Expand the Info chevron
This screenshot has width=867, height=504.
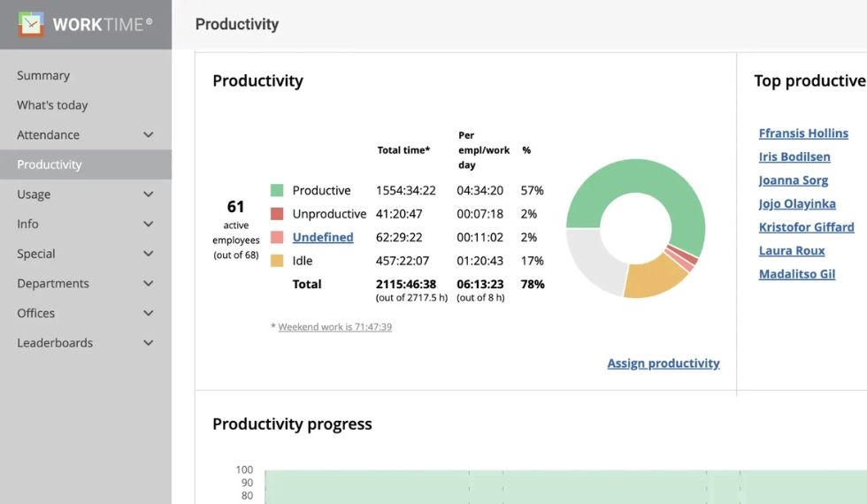[x=149, y=224]
